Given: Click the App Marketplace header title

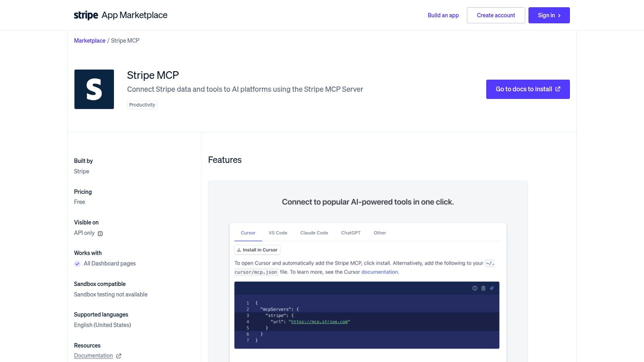Looking at the screenshot, I should (x=134, y=15).
